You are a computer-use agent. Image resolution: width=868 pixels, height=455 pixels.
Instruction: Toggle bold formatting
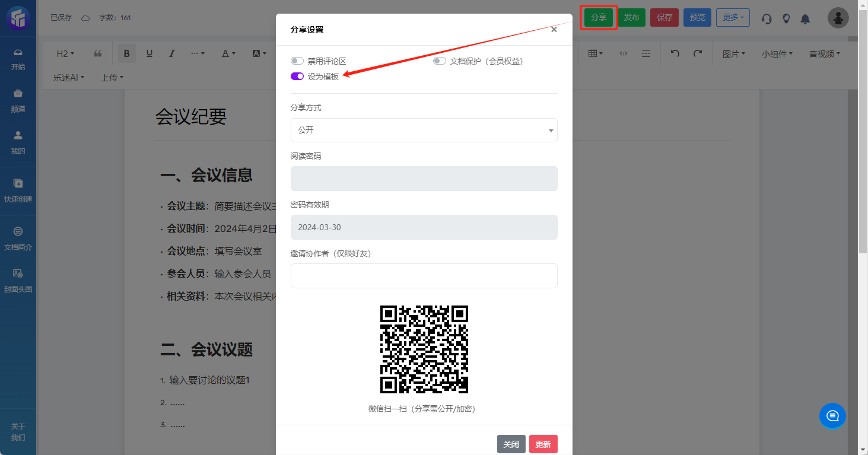[x=127, y=53]
